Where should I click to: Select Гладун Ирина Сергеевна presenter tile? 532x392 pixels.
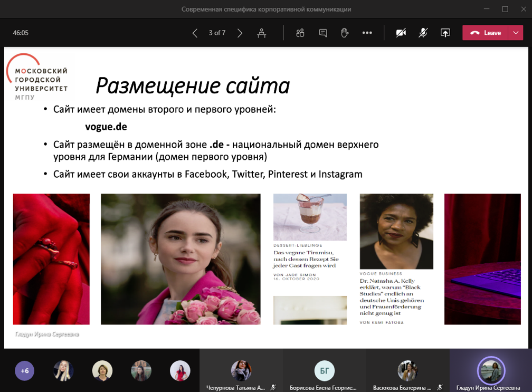click(491, 371)
